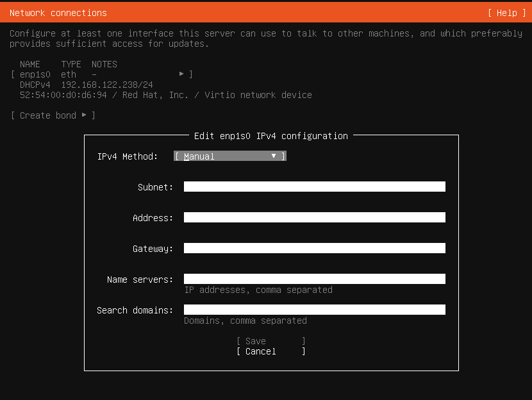Open the Create bond menu
Screen dimensions: 532x400
53,115
